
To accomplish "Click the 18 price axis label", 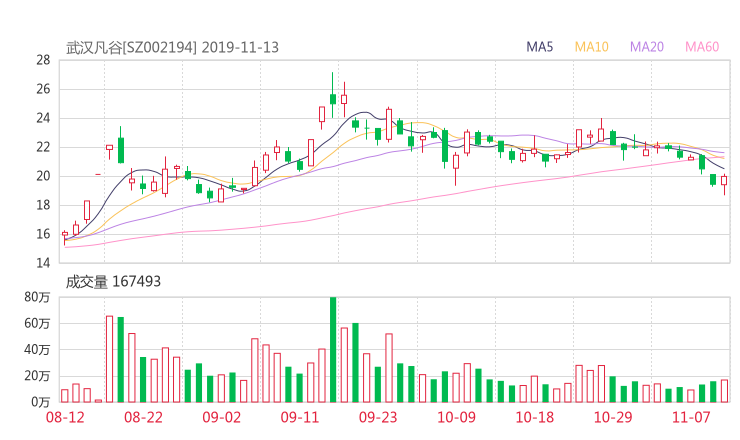I will pyautogui.click(x=43, y=205).
